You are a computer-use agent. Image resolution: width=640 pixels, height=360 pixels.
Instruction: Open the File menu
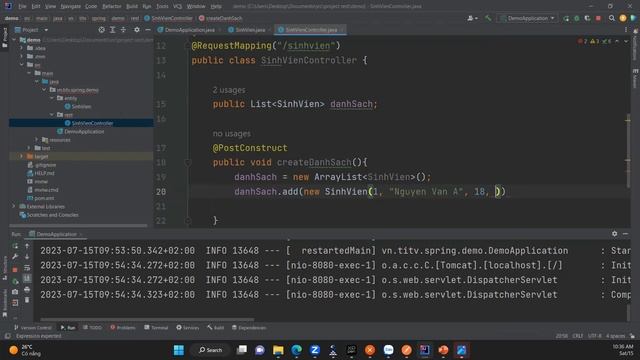pos(22,6)
